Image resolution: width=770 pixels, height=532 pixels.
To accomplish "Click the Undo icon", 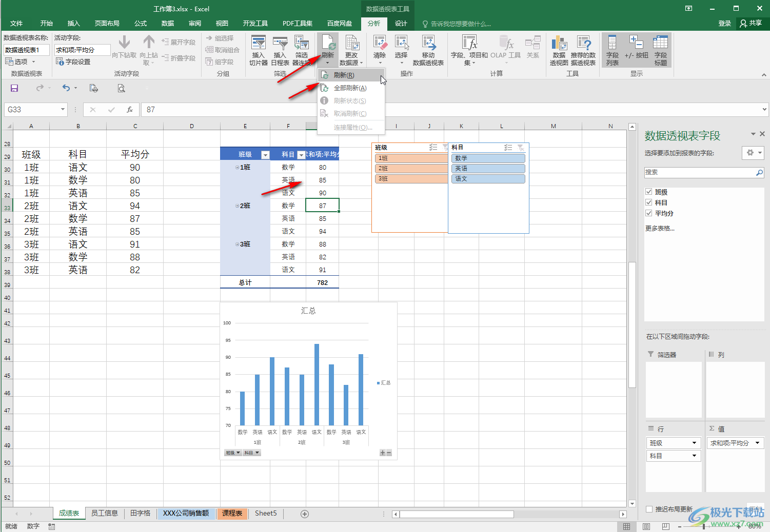I will pos(66,88).
